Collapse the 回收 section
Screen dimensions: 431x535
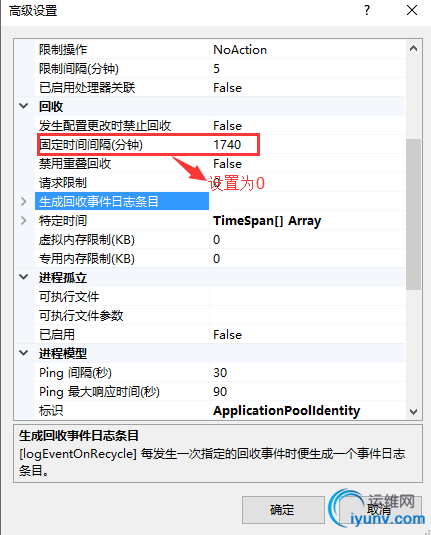(24, 106)
